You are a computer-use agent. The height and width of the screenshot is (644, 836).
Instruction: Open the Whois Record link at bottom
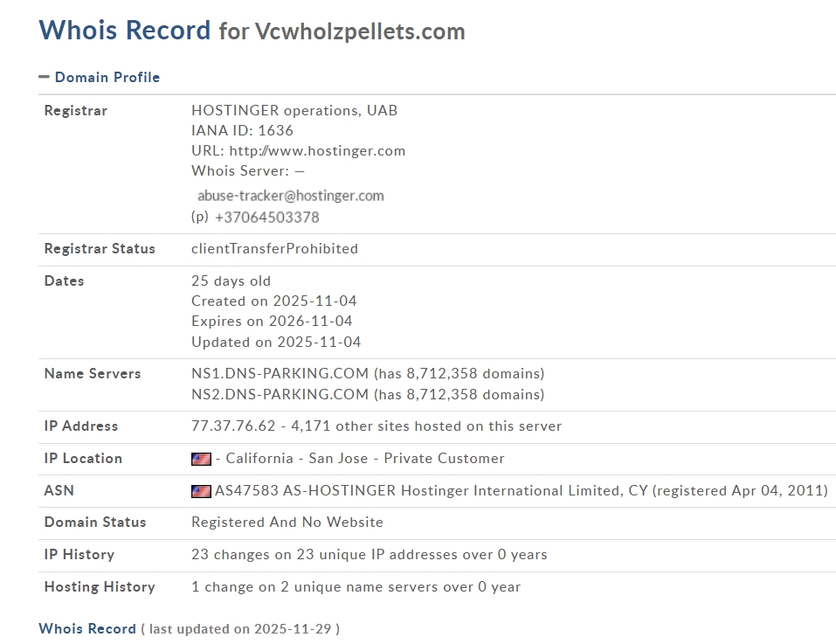[87, 628]
